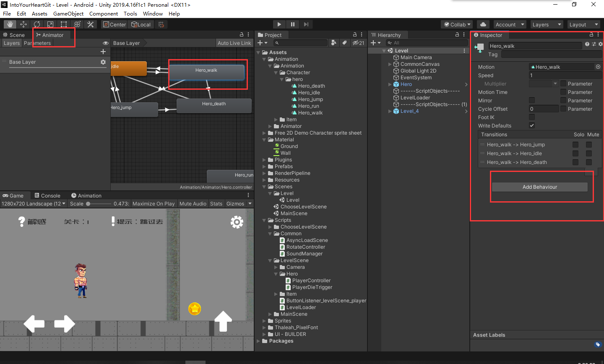Select the combined Transform tool
The width and height of the screenshot is (604, 364).
(x=77, y=24)
